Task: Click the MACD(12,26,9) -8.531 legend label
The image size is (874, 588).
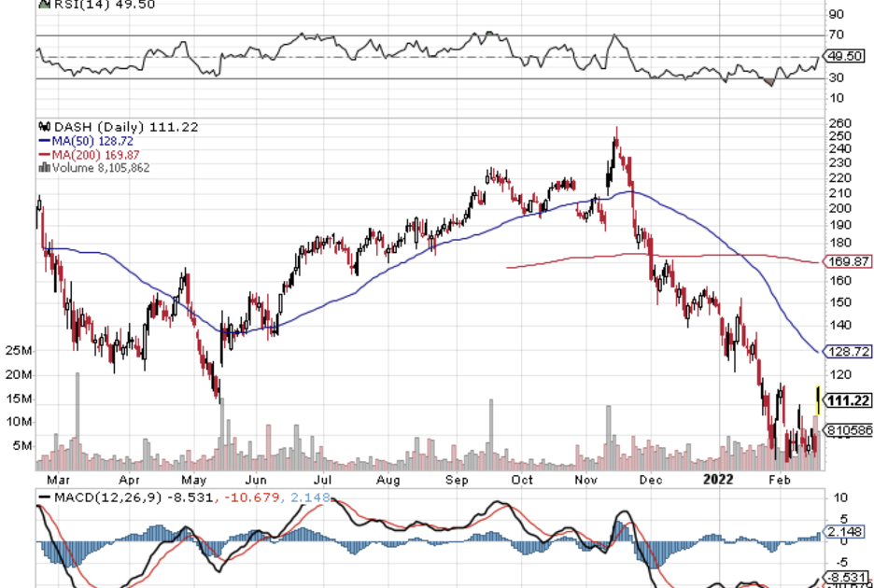Action: 134,497
